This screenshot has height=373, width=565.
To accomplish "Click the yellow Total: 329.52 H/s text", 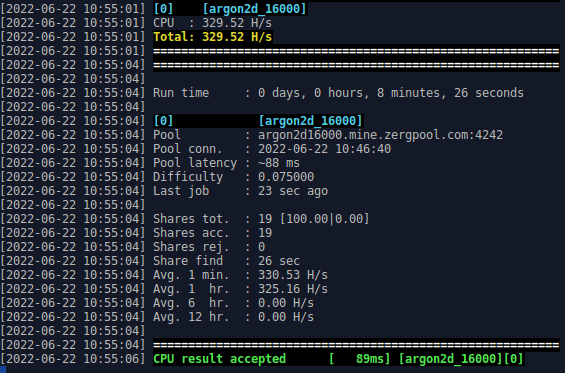I will [213, 37].
